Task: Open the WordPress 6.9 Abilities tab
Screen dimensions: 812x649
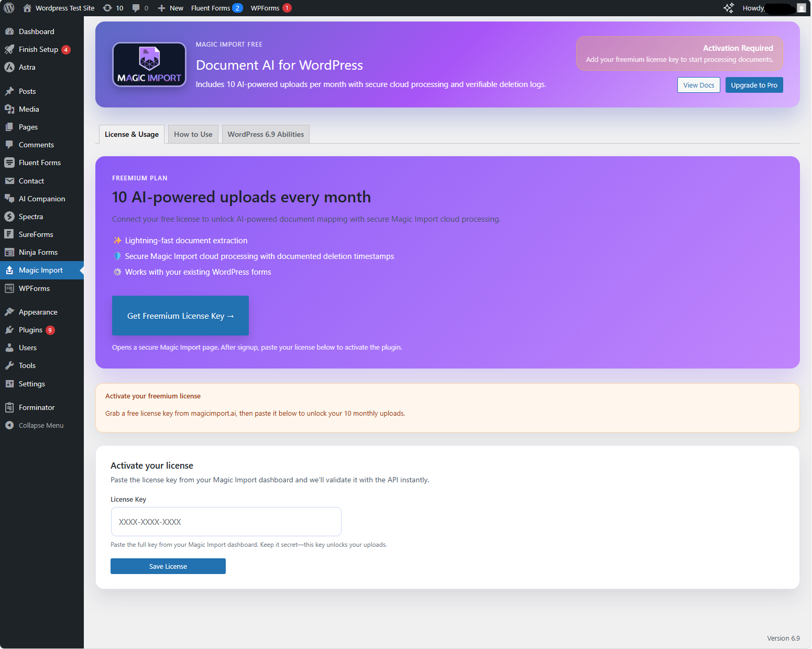Action: click(266, 134)
